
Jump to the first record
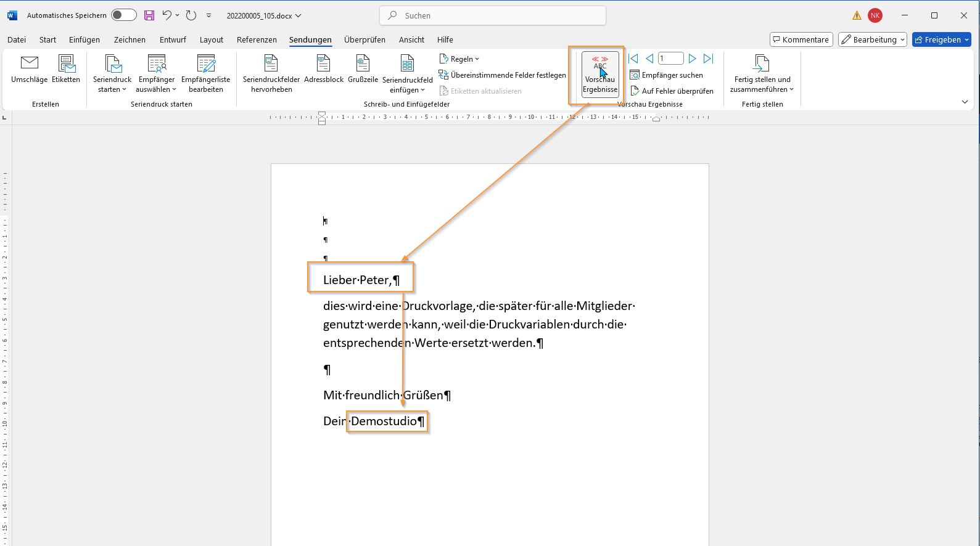633,59
